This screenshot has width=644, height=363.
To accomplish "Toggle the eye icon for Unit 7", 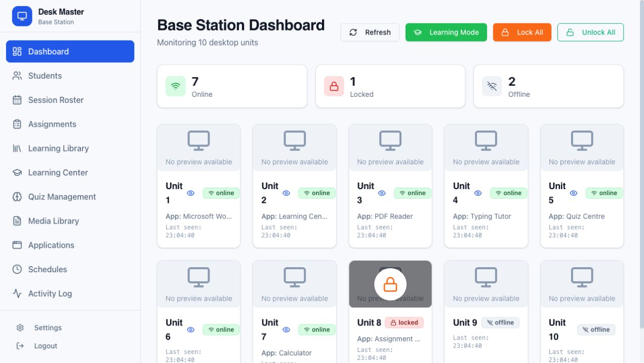I will [286, 330].
